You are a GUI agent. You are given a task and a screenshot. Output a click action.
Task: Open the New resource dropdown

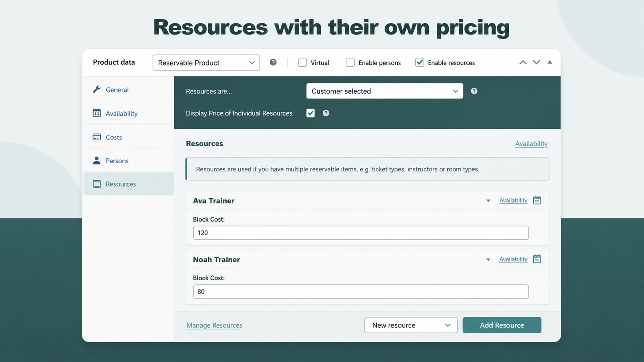coord(411,325)
